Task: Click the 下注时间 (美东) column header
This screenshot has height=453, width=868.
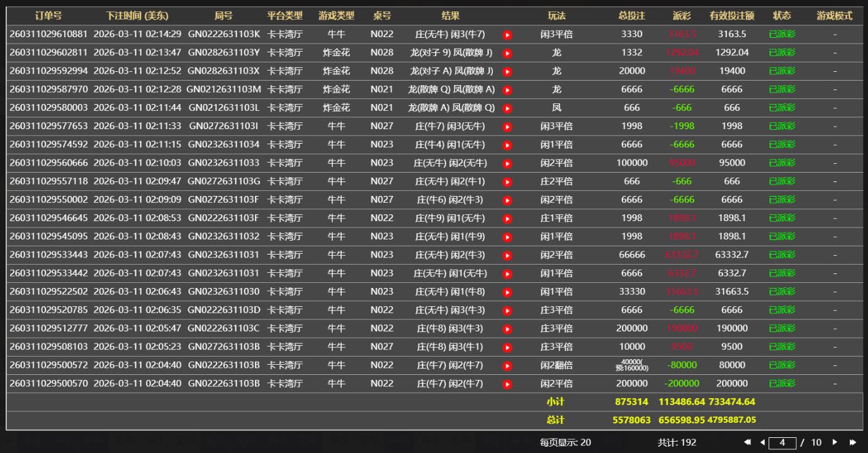Action: click(137, 16)
